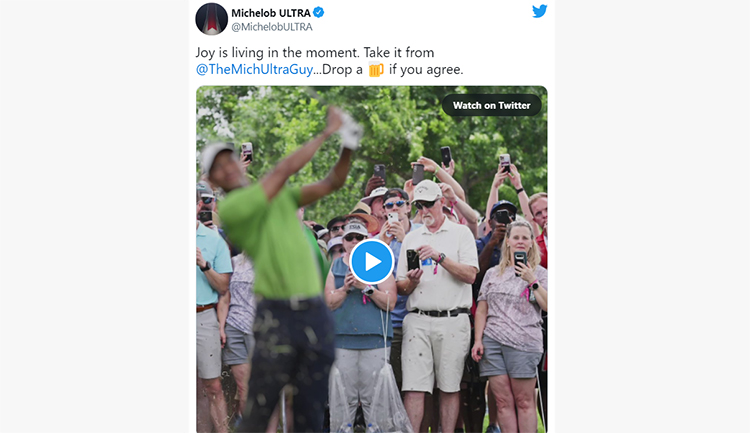Play the video using blue play button
Screen dimensions: 750x433
tap(372, 262)
